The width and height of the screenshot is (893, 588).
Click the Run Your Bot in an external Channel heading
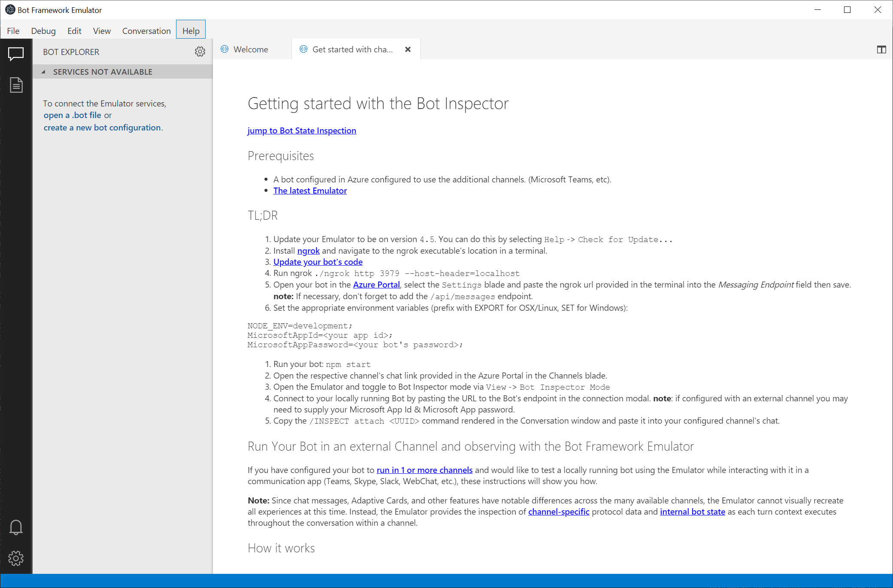pyautogui.click(x=471, y=446)
